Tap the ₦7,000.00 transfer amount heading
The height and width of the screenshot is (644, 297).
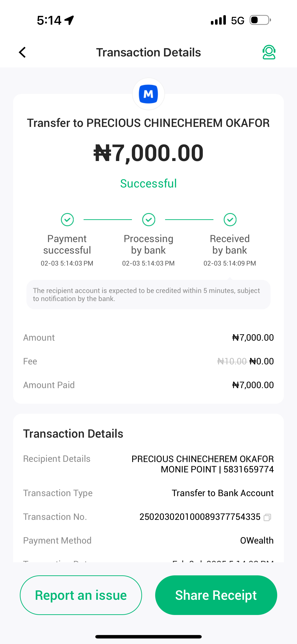click(148, 153)
